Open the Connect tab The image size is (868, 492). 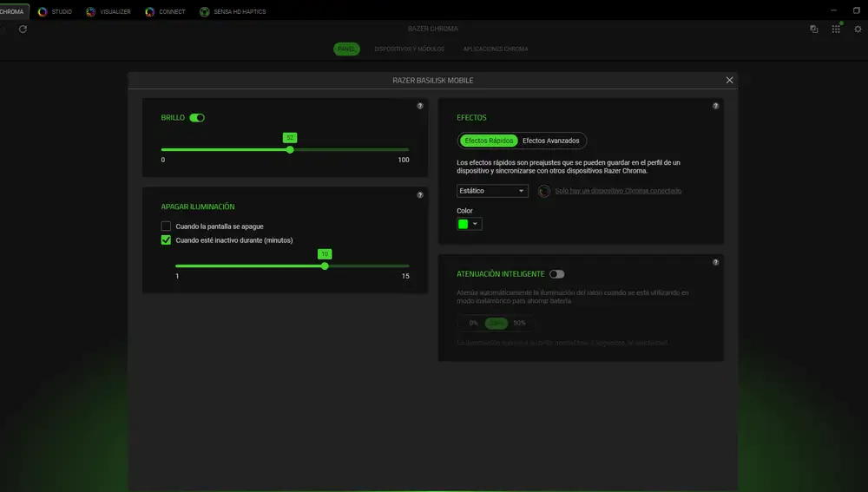[165, 11]
